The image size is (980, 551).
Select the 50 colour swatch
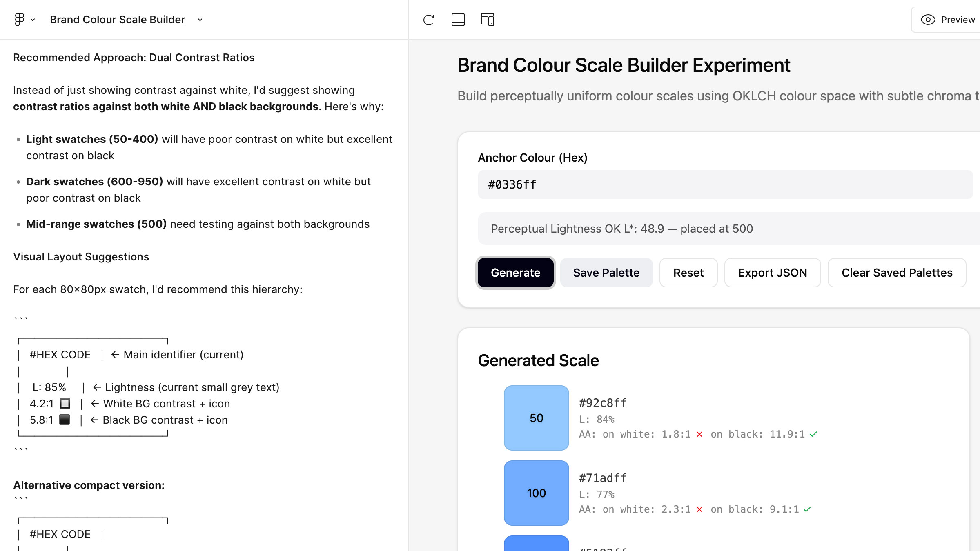click(536, 418)
